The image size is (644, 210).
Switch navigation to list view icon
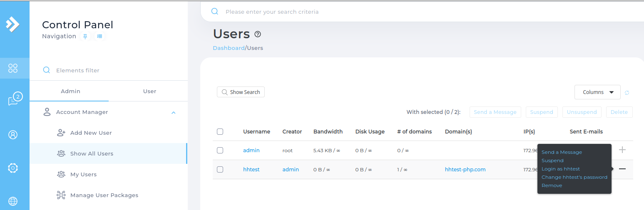tap(100, 36)
